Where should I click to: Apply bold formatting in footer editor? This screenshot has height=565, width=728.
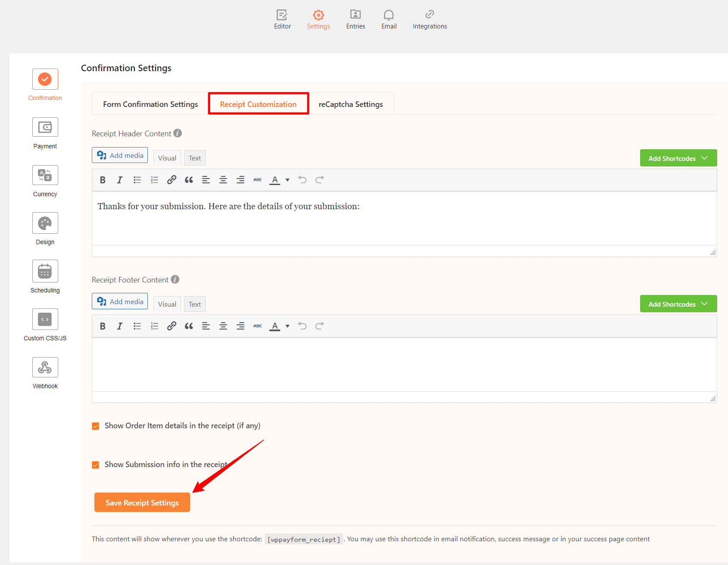103,326
